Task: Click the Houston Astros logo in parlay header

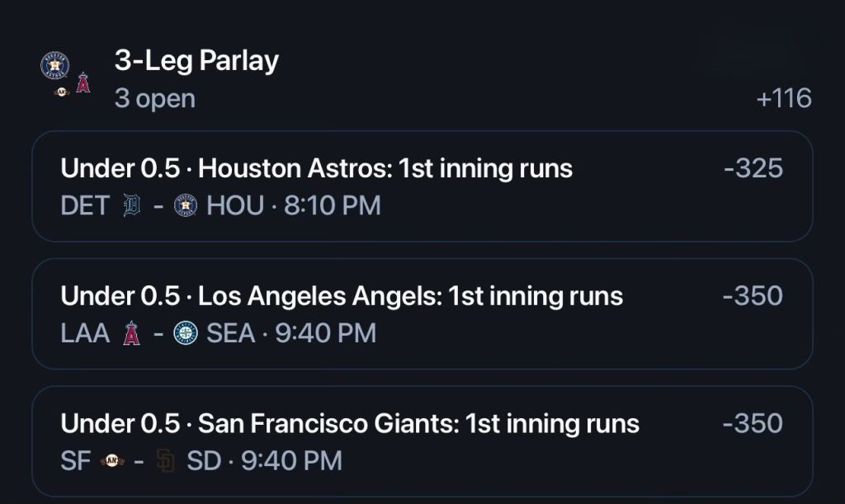Action: (x=55, y=65)
